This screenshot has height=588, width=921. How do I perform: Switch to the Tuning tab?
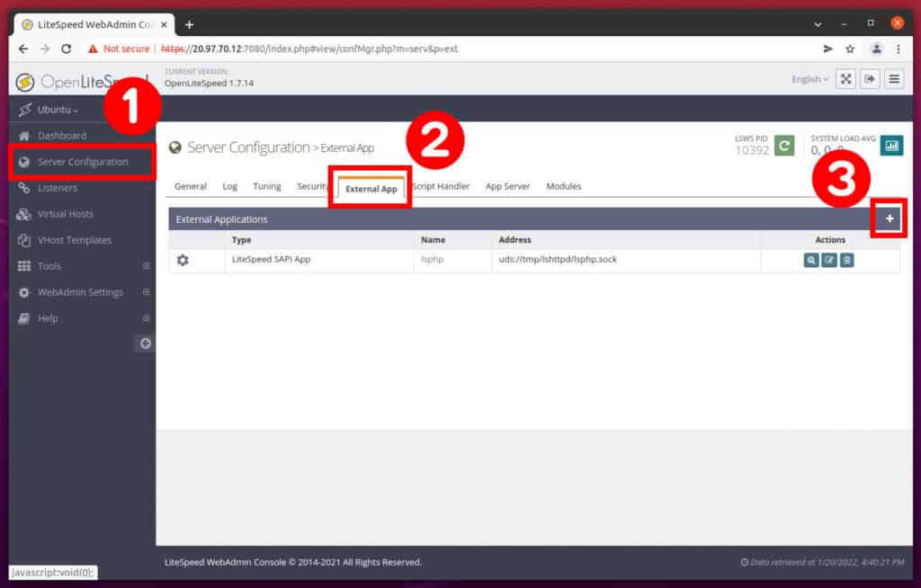(x=266, y=186)
